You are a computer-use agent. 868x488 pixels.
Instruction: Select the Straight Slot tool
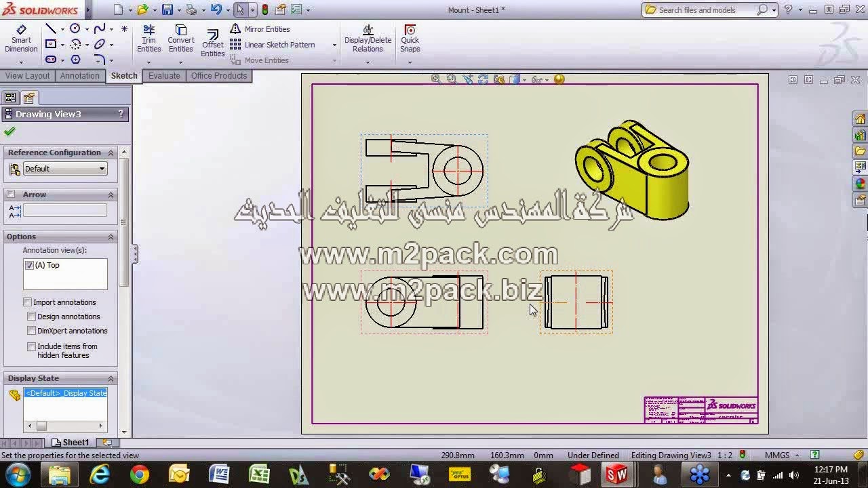(x=50, y=60)
